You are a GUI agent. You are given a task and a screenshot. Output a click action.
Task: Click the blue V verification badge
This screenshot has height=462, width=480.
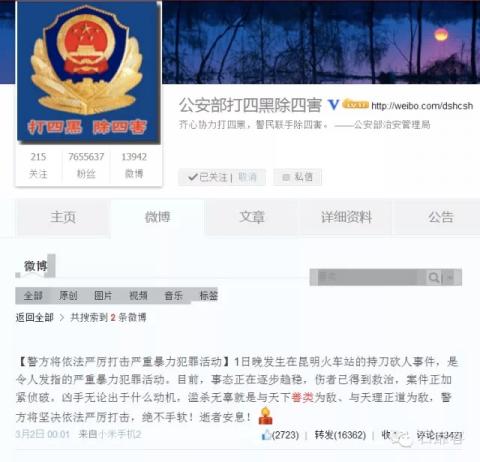pos(333,105)
